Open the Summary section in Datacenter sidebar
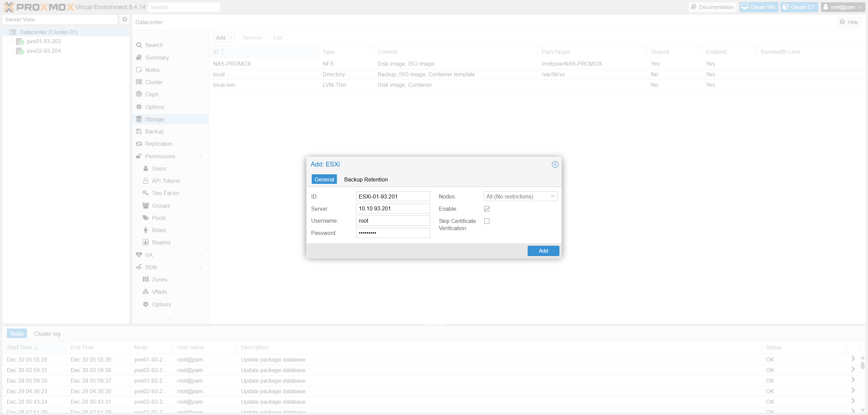This screenshot has height=415, width=868. (157, 58)
